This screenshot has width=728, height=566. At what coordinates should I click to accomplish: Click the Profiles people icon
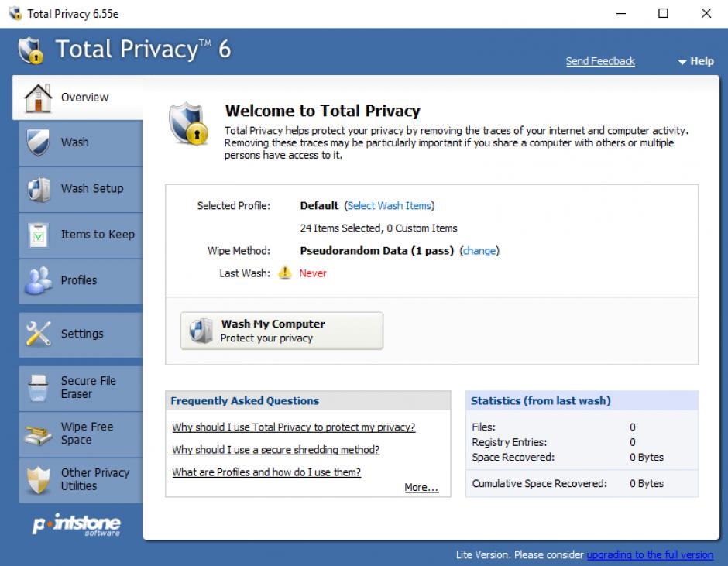[38, 280]
